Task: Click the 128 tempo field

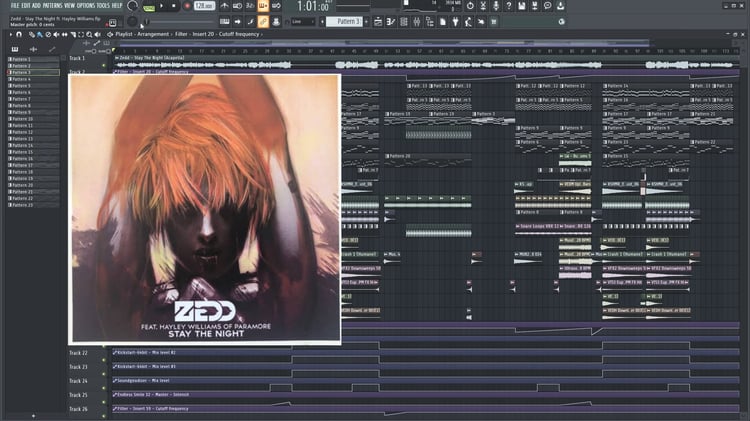Action: point(204,6)
